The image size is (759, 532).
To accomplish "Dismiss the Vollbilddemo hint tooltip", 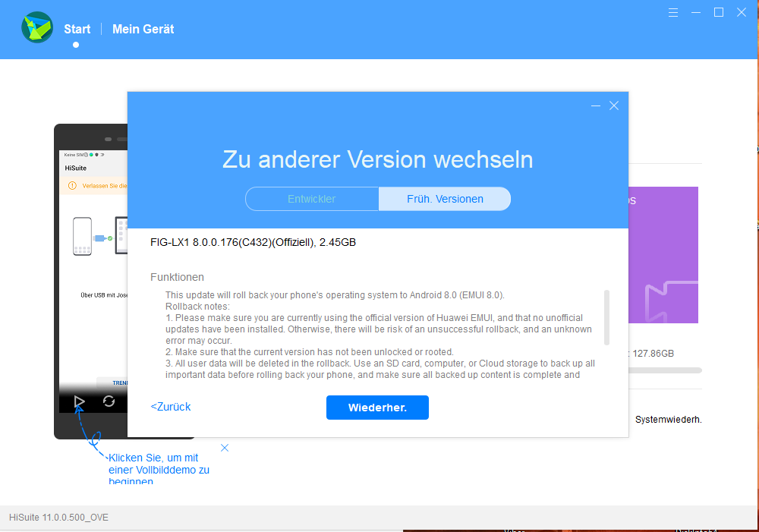I will pyautogui.click(x=225, y=448).
